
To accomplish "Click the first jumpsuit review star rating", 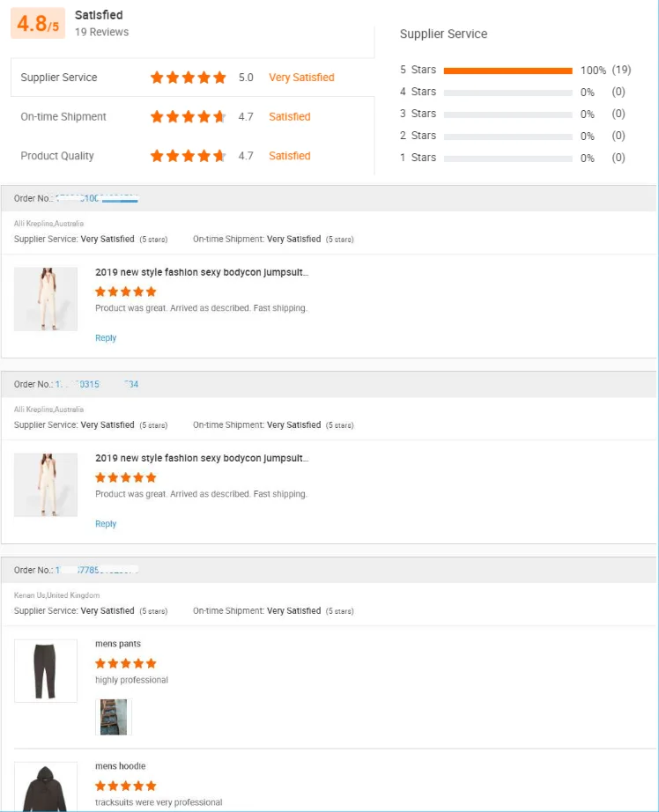I will click(x=126, y=292).
